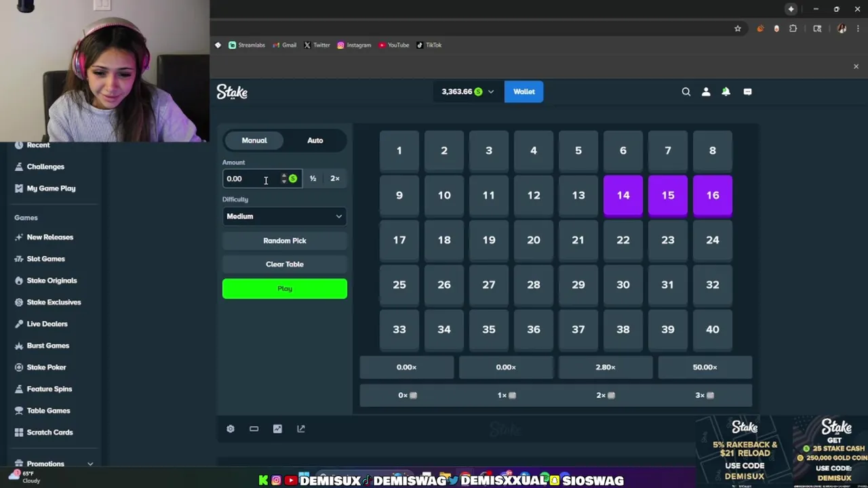Click the Stake logo
The height and width of the screenshot is (488, 868).
232,91
